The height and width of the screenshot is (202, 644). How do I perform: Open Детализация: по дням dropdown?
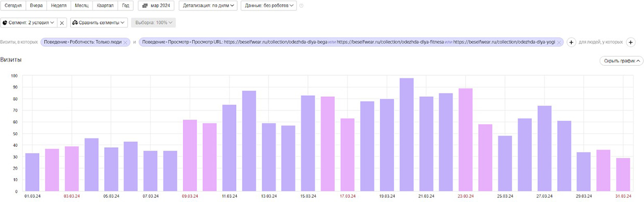click(x=208, y=6)
